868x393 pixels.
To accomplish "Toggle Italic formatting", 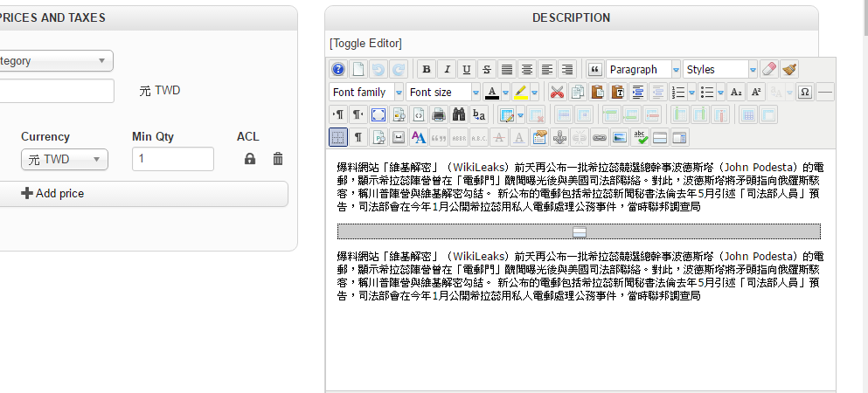I will pyautogui.click(x=446, y=69).
